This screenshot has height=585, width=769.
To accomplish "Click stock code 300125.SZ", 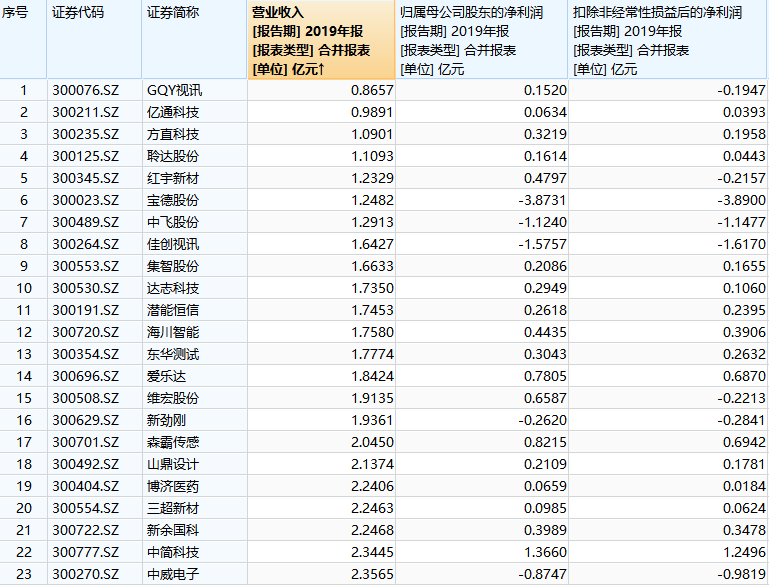I will click(86, 156).
